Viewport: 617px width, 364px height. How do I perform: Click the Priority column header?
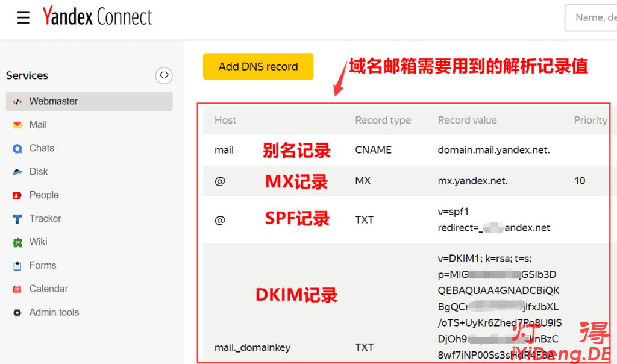[590, 121]
